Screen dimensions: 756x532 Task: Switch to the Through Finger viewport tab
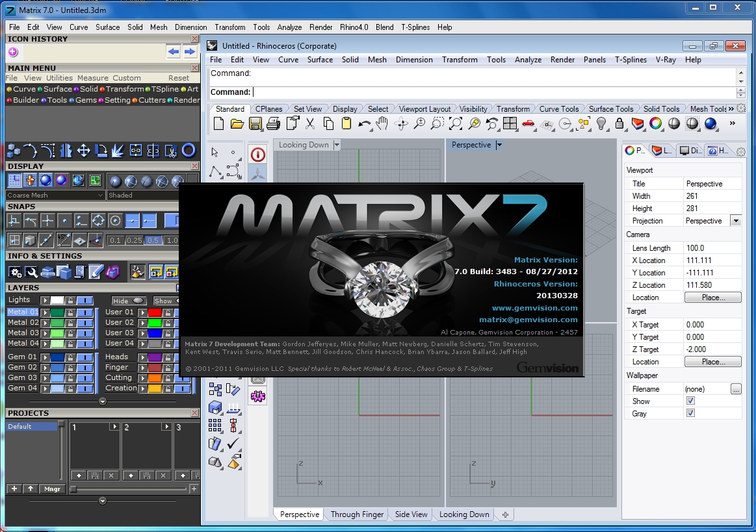tap(357, 514)
